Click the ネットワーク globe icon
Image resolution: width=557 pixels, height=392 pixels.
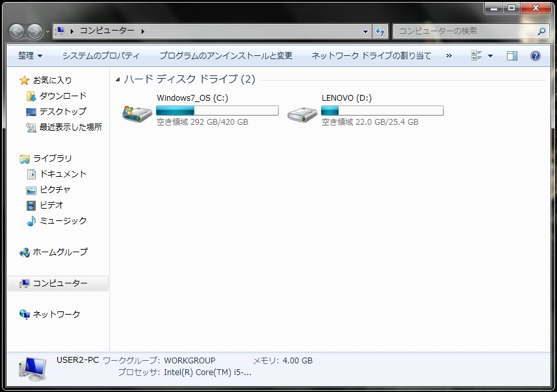click(x=24, y=315)
